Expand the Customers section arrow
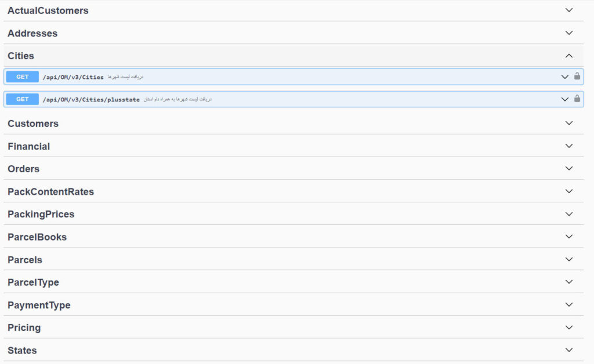Image resolution: width=594 pixels, height=364 pixels. tap(568, 123)
